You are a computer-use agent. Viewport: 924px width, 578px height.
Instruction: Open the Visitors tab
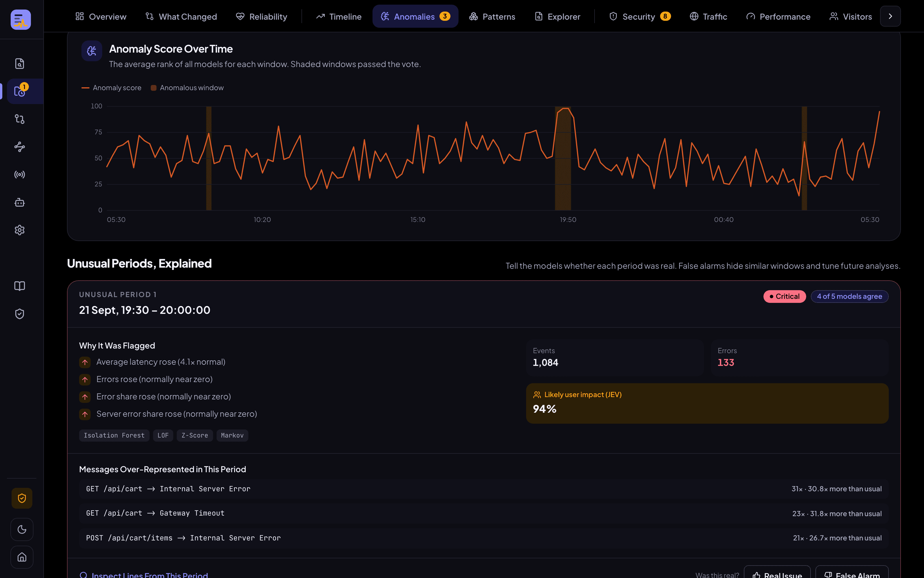(x=851, y=16)
